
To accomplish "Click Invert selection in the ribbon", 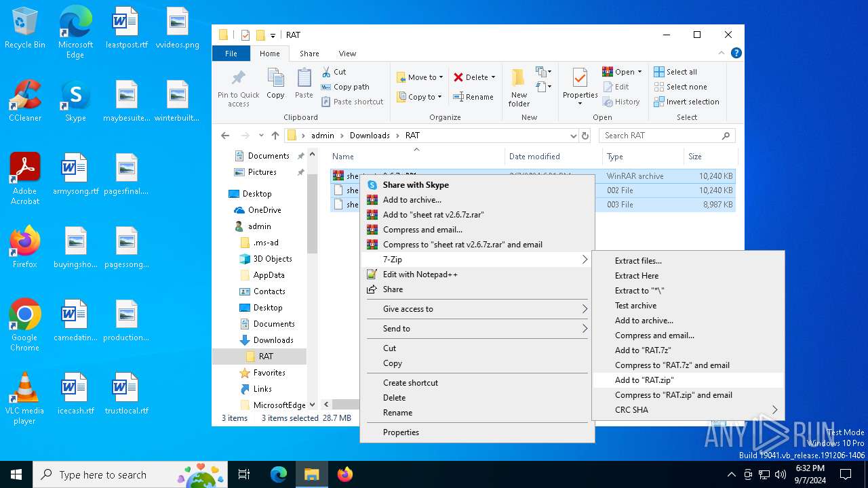I will pyautogui.click(x=686, y=102).
